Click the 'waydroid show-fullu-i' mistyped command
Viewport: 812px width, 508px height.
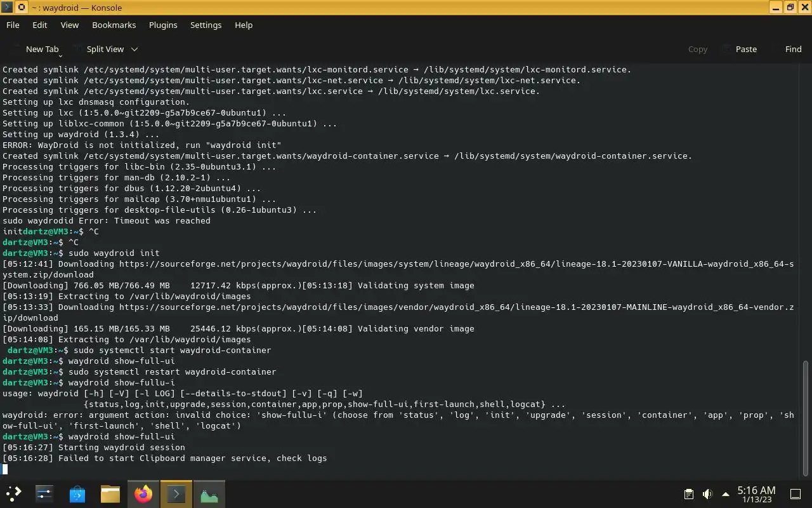[x=122, y=382]
